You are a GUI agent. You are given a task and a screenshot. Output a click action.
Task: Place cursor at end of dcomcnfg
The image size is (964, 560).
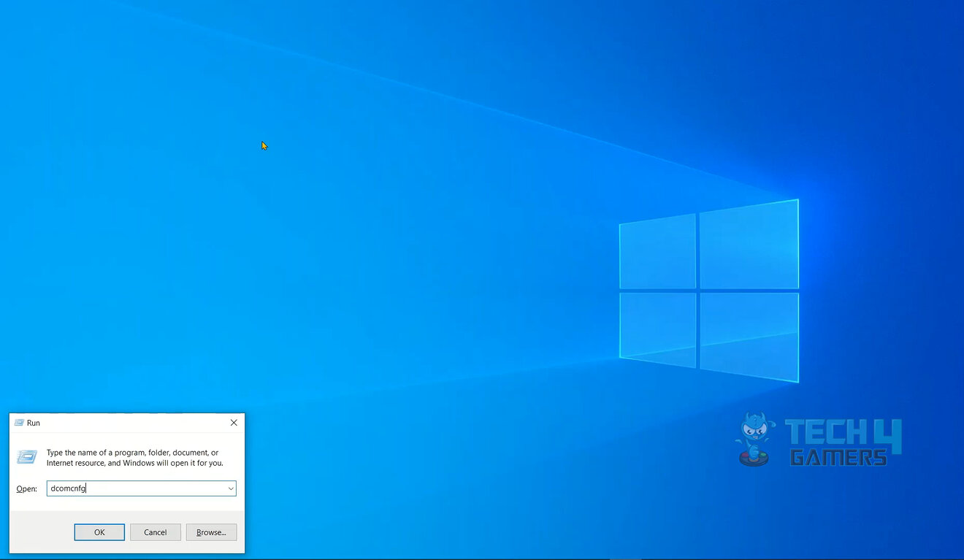[x=86, y=488]
